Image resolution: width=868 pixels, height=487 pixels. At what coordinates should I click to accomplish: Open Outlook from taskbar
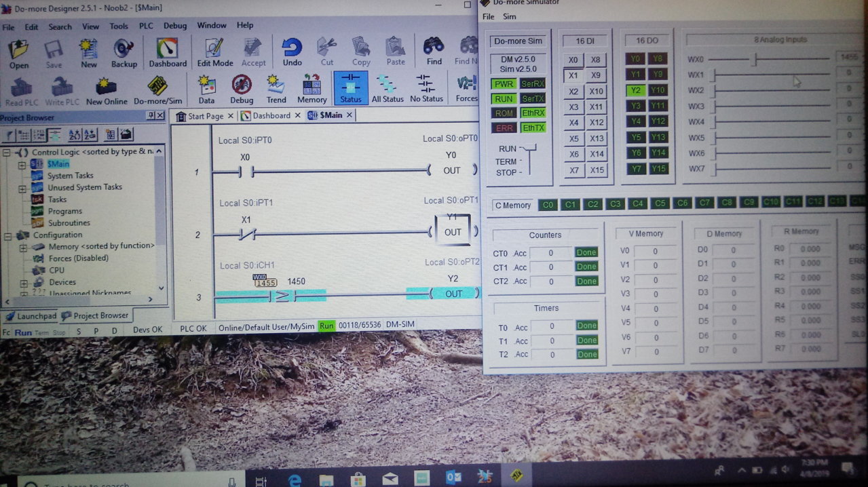[453, 478]
